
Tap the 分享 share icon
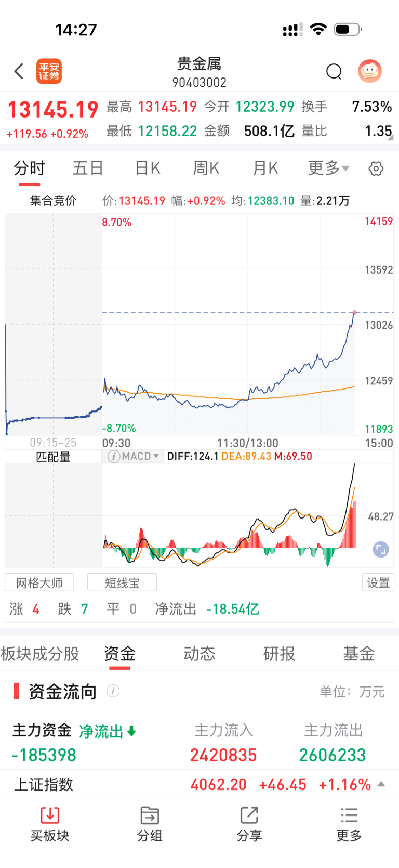249,815
